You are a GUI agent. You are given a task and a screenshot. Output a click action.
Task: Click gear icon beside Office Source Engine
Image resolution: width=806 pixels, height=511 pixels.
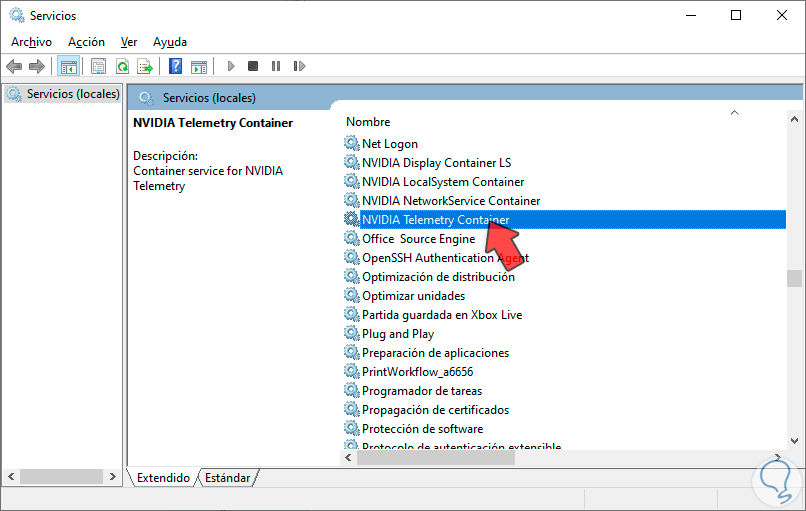coord(352,238)
